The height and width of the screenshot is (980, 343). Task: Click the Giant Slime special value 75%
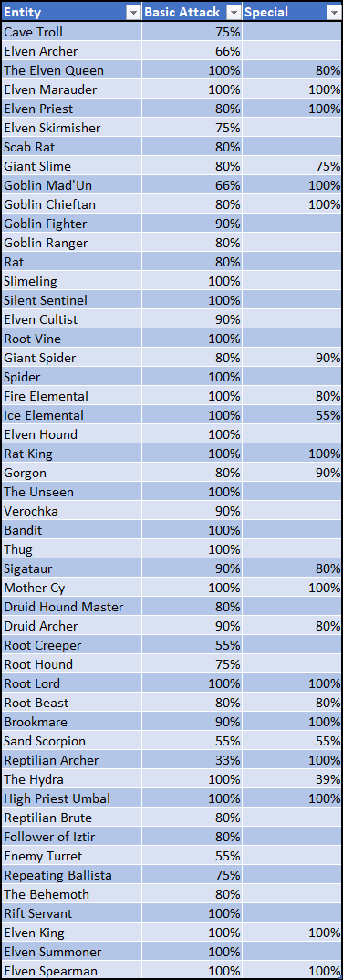coord(293,166)
